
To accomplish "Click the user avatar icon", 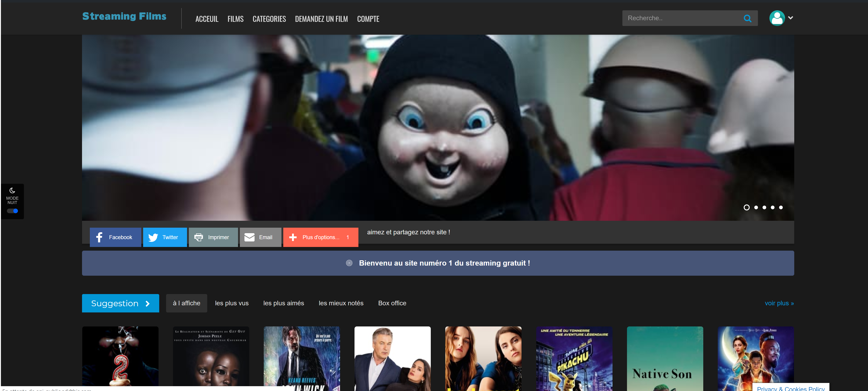I will [x=777, y=18].
